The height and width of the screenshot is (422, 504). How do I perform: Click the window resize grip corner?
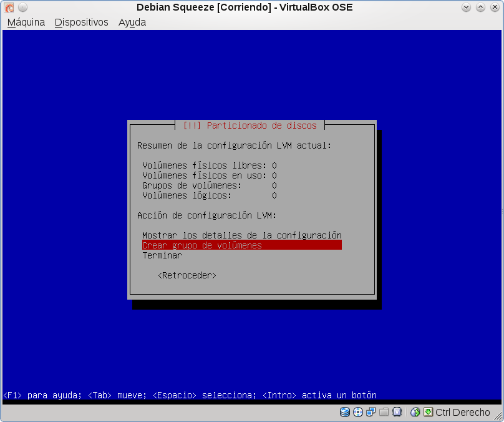tap(498, 416)
